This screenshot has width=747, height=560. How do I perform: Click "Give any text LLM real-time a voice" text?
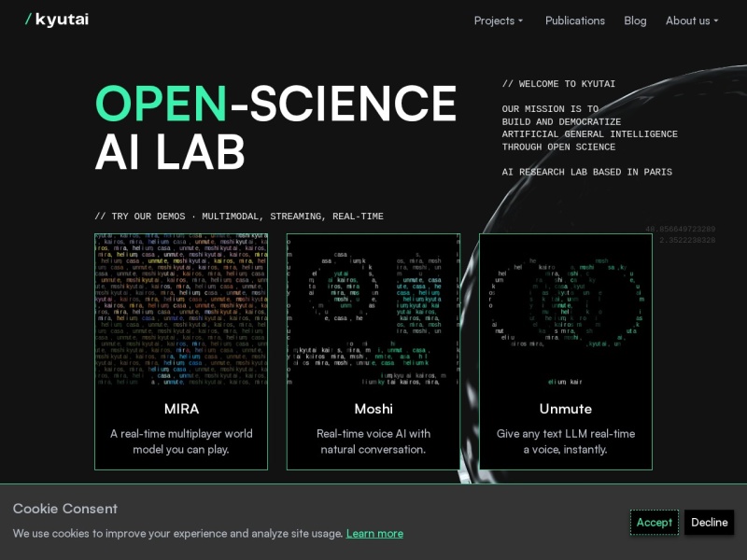coord(566,441)
